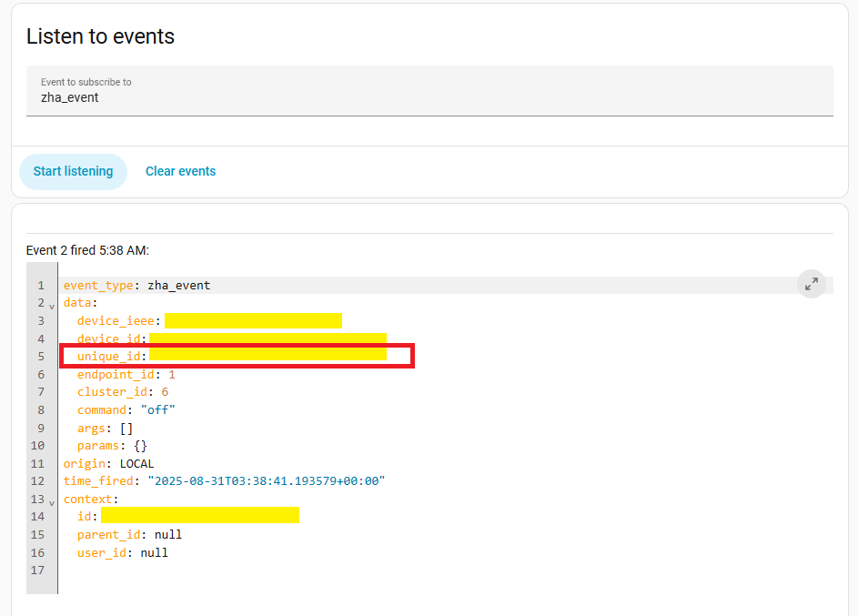Collapse the context block fold arrow
Image resolution: width=858 pixels, height=616 pixels.
click(51, 501)
